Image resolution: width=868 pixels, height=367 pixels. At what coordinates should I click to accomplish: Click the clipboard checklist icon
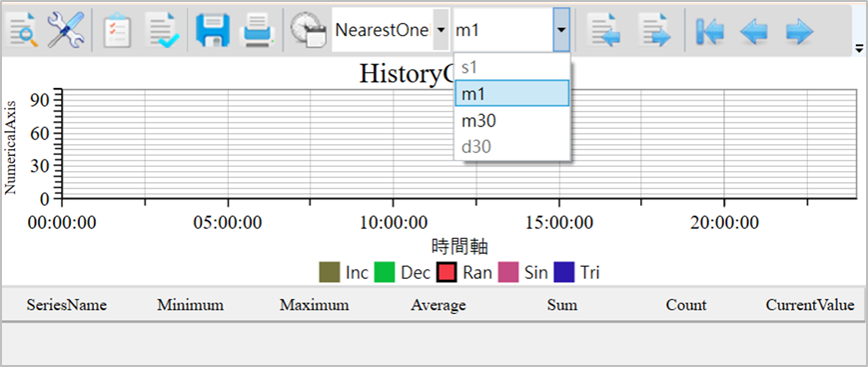(117, 30)
